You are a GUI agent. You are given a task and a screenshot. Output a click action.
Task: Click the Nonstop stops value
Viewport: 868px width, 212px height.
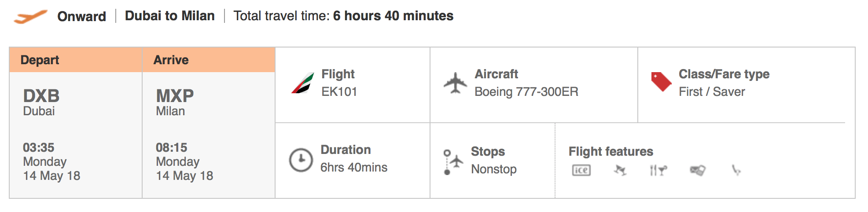494,169
